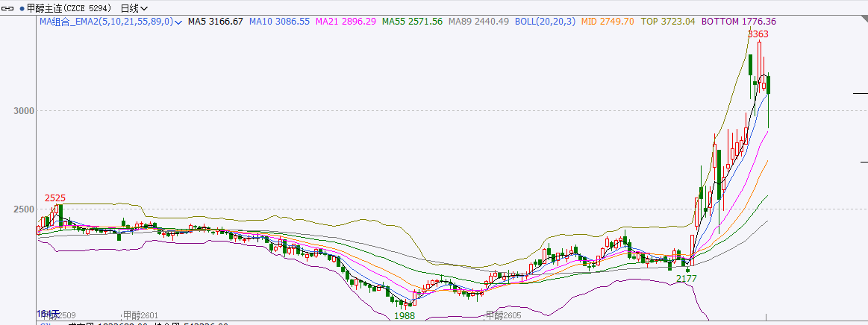Click the chain link icon beside contract name

click(9, 8)
